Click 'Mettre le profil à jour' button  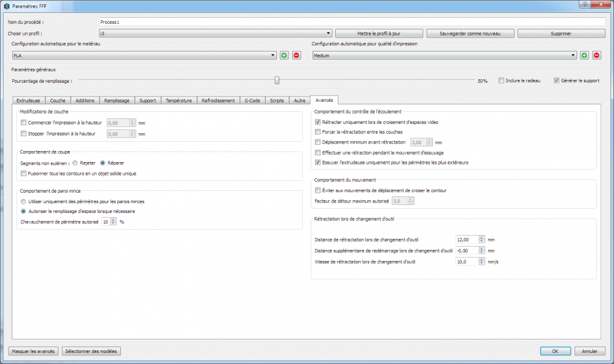click(379, 33)
